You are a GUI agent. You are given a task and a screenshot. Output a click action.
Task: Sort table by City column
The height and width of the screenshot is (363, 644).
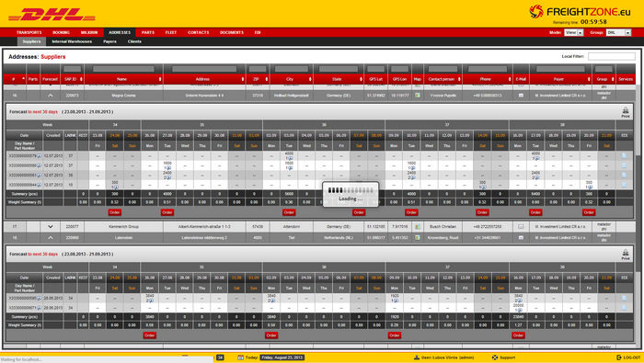pos(292,79)
